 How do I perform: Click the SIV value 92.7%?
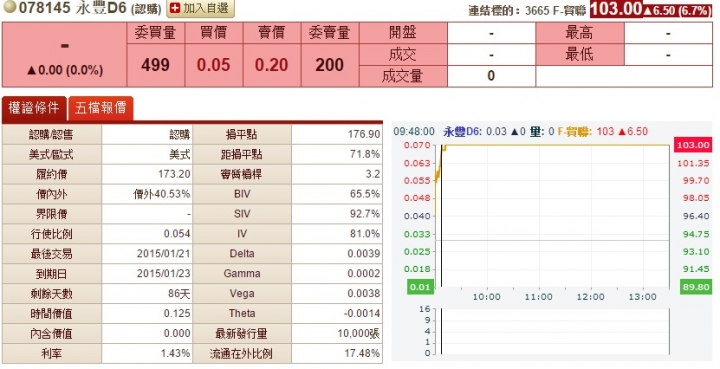365,214
